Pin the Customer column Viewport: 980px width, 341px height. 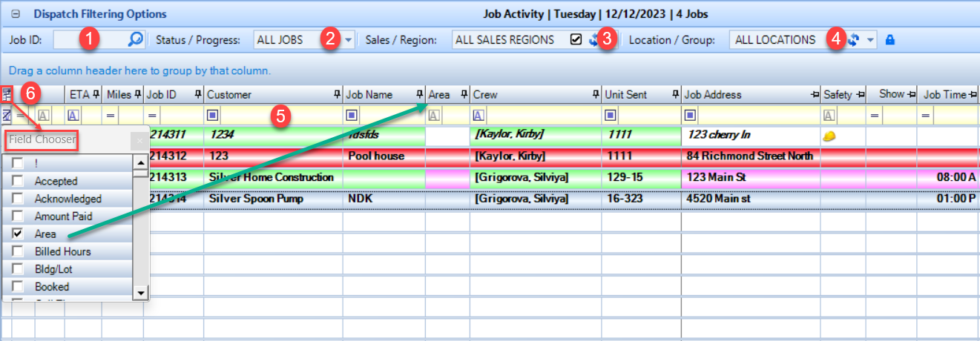tap(338, 94)
